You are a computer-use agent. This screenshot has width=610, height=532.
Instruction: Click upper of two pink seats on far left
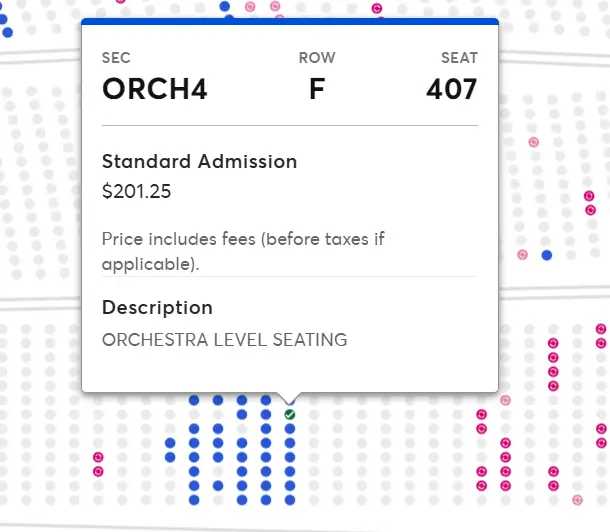tap(98, 457)
